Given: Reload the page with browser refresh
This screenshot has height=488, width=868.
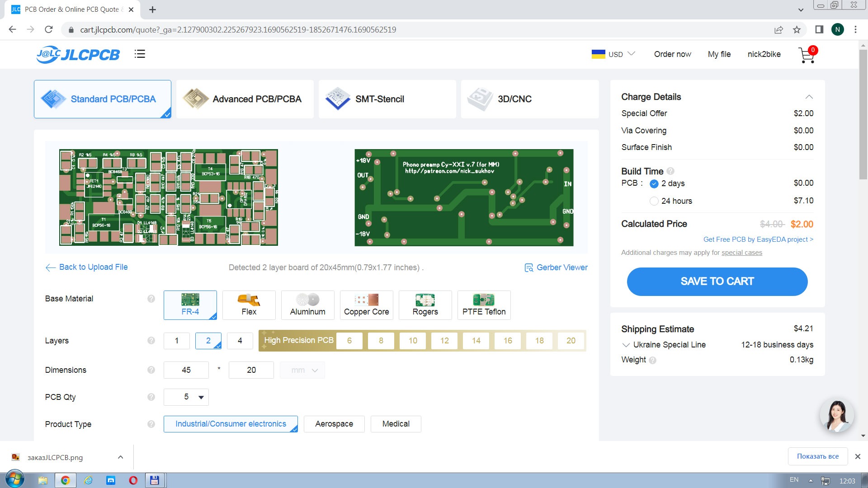Looking at the screenshot, I should 49,29.
